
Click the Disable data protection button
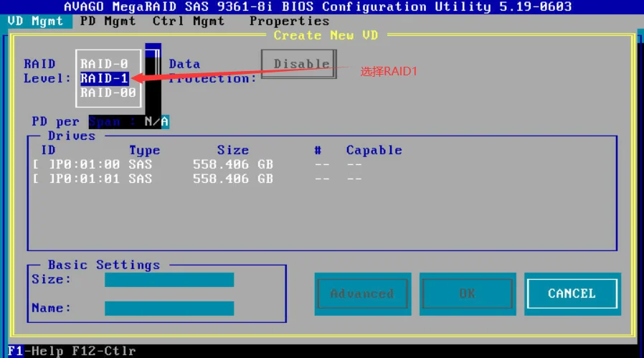tap(299, 64)
